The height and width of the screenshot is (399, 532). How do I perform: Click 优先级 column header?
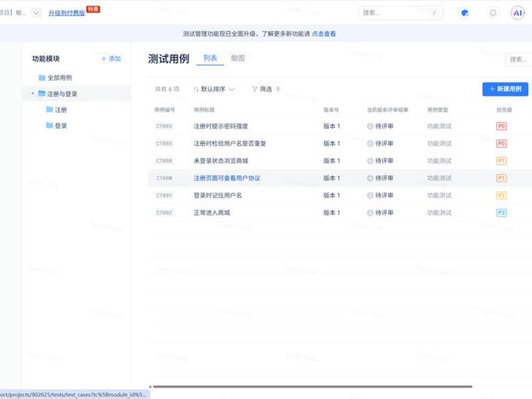pos(504,110)
